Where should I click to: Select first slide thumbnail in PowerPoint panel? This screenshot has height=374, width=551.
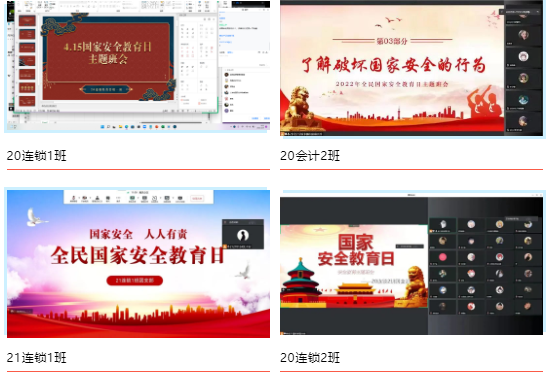[27, 21]
